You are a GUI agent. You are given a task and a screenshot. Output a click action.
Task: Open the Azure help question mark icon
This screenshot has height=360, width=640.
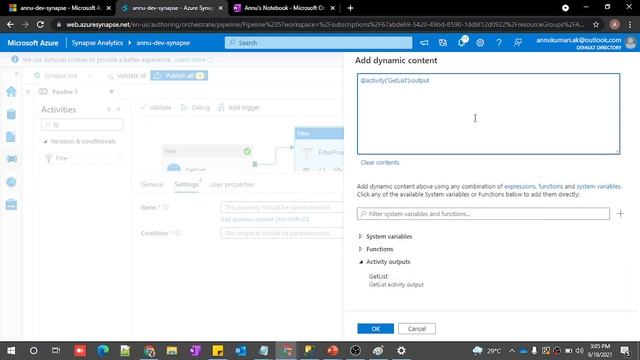[499, 42]
